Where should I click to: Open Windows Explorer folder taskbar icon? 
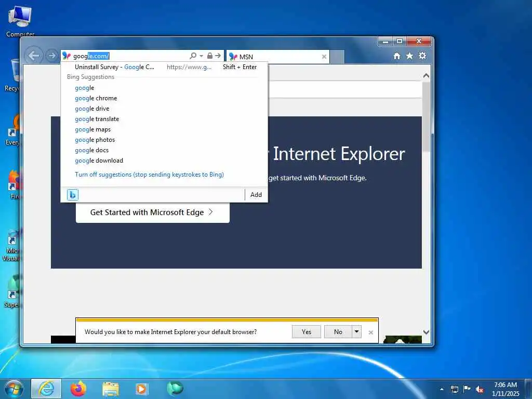point(110,389)
